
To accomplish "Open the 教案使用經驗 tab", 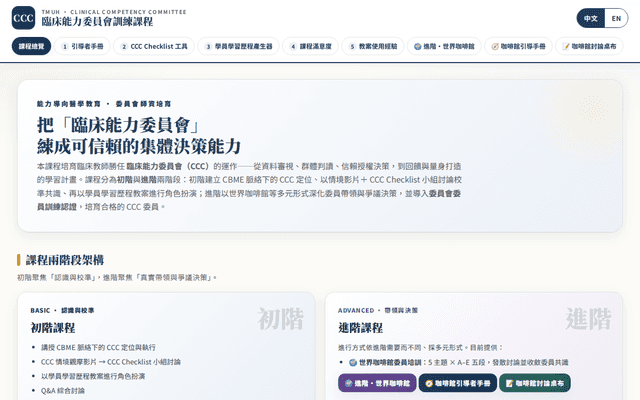I will pyautogui.click(x=373, y=46).
